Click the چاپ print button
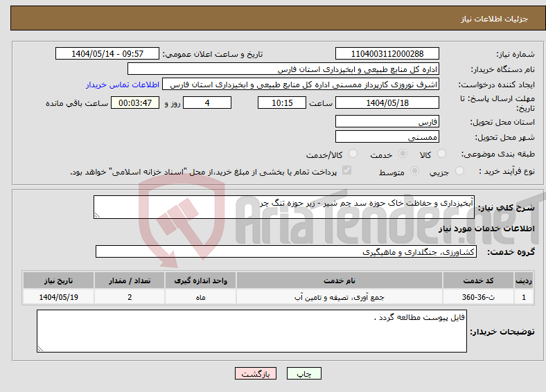The width and height of the screenshot is (546, 392). point(304,373)
